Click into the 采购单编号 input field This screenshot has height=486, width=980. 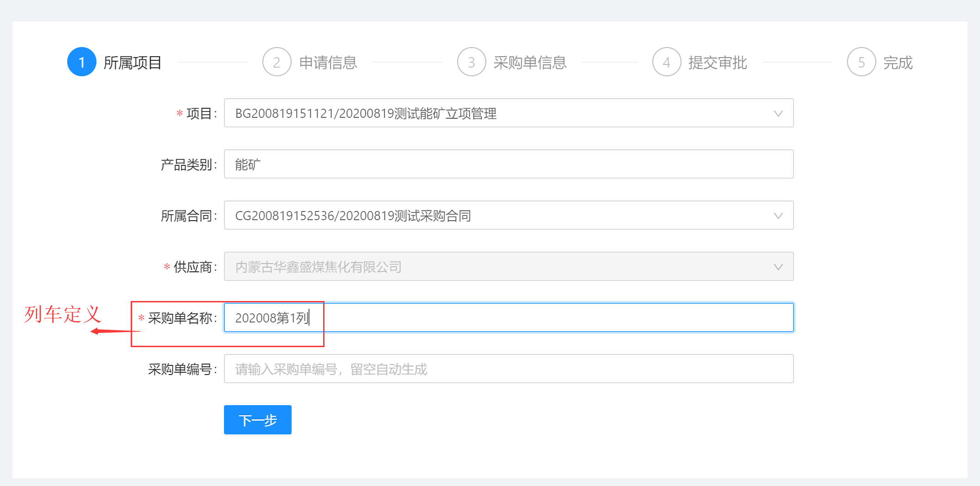click(x=509, y=369)
